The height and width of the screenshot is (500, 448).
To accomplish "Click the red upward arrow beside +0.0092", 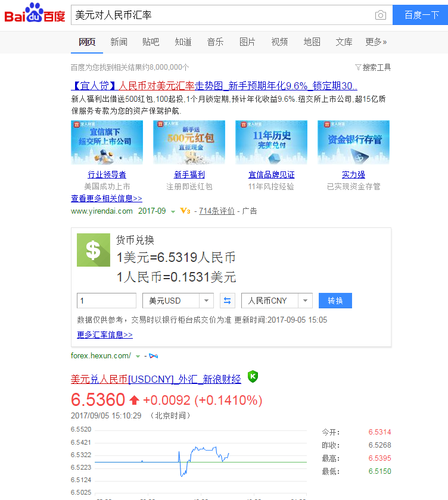I will [134, 400].
